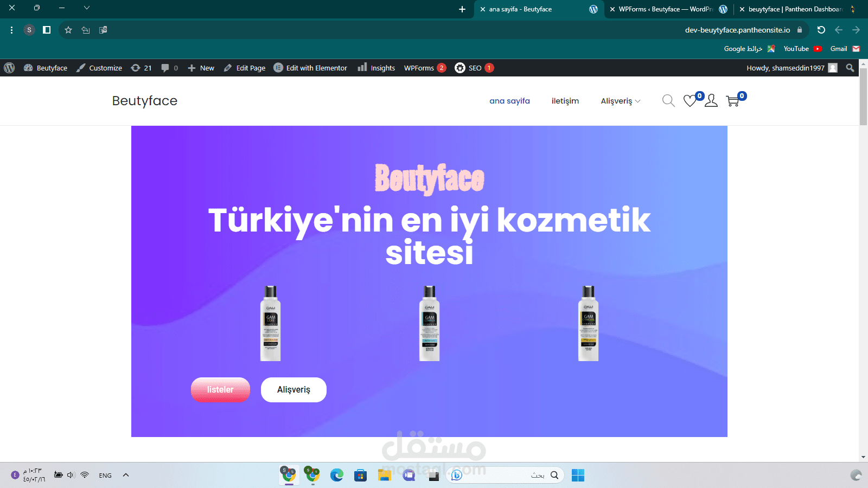The image size is (868, 488).
Task: Open the Chrome profile avatar S
Action: pos(29,30)
